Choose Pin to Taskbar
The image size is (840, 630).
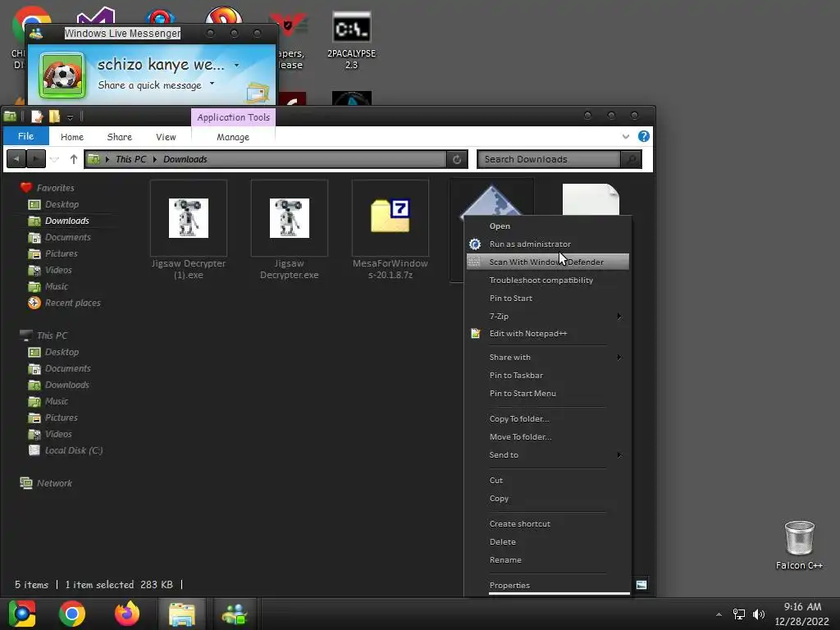coord(516,376)
